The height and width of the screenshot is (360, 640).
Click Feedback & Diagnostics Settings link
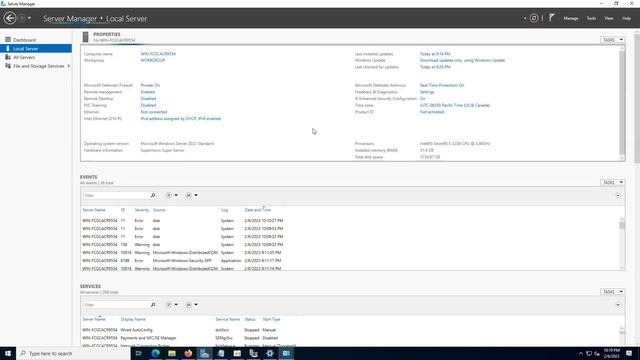coord(427,92)
